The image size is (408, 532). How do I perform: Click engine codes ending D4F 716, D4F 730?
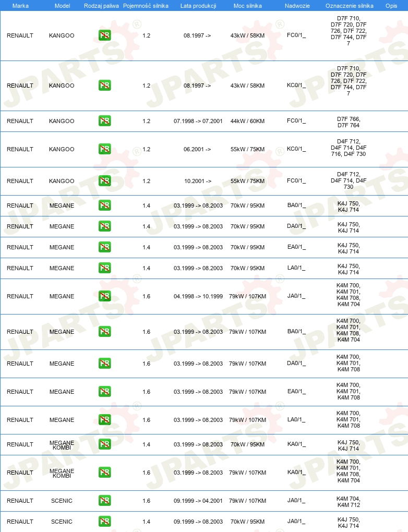[349, 148]
